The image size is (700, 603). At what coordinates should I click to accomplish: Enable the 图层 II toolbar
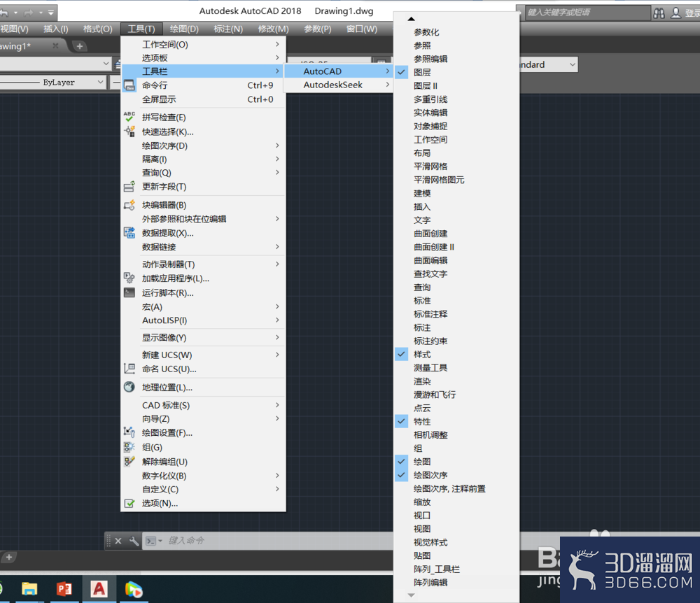click(456, 85)
